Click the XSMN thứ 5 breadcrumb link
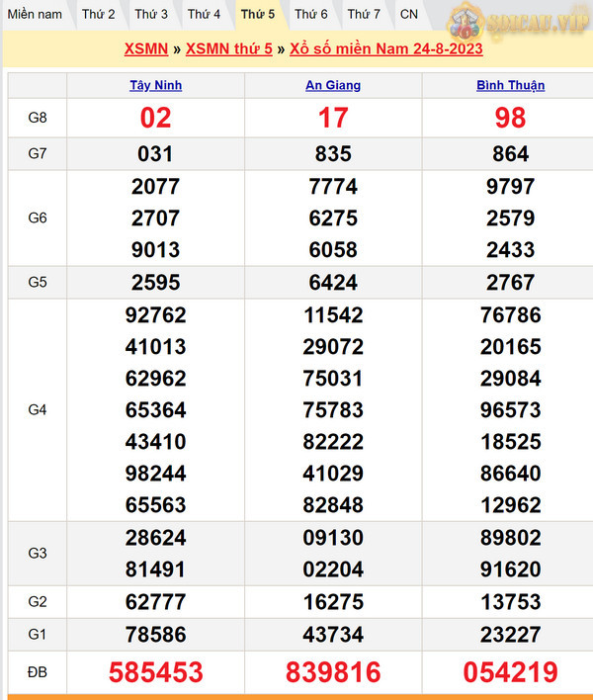Viewport: 593px width, 700px height. click(x=228, y=49)
